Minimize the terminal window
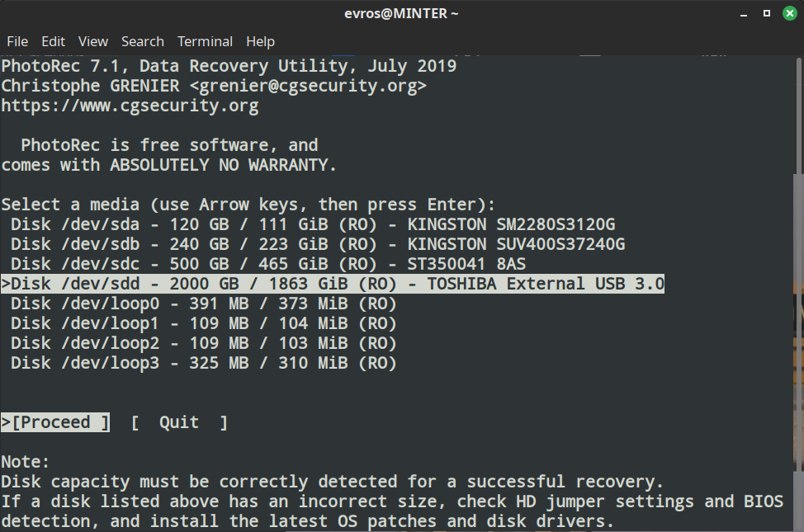This screenshot has width=804, height=532. point(744,14)
